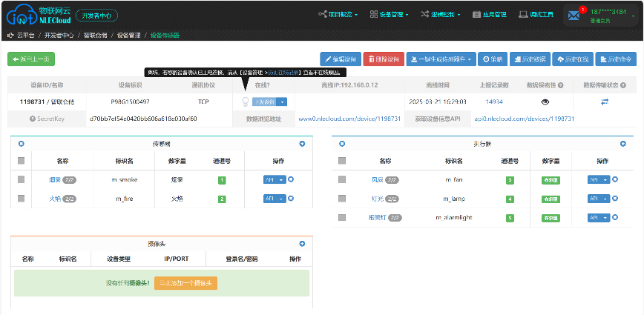Click the online status lightbulb icon
Viewport: 644px width, 315px height.
(244, 102)
